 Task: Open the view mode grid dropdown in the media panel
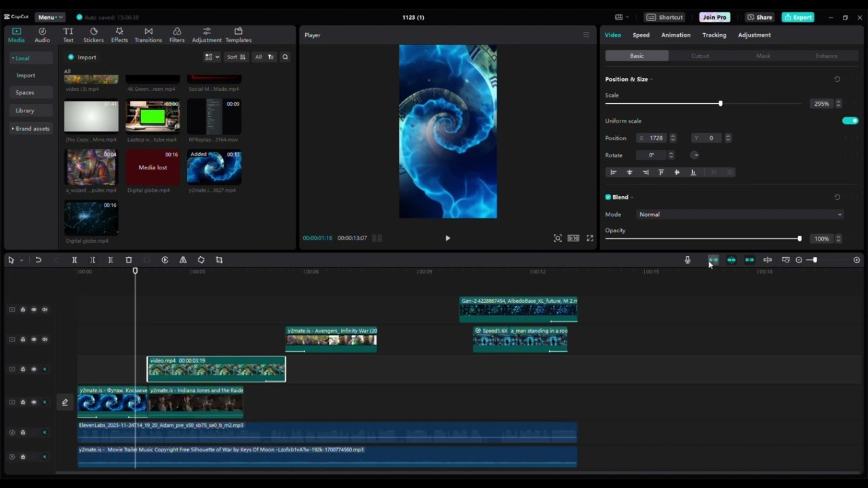pos(212,57)
